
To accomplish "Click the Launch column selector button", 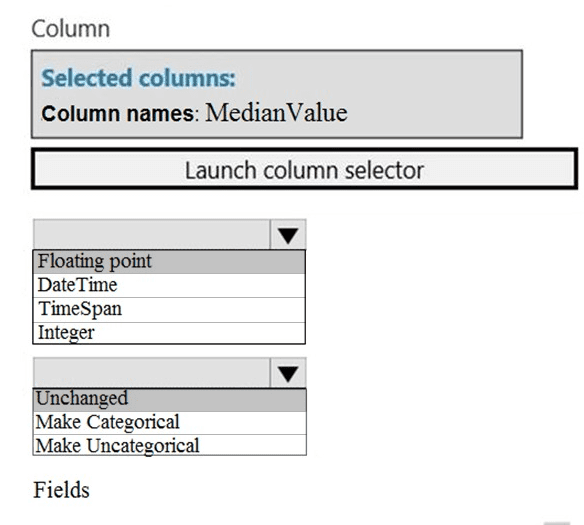I will coord(305,169).
